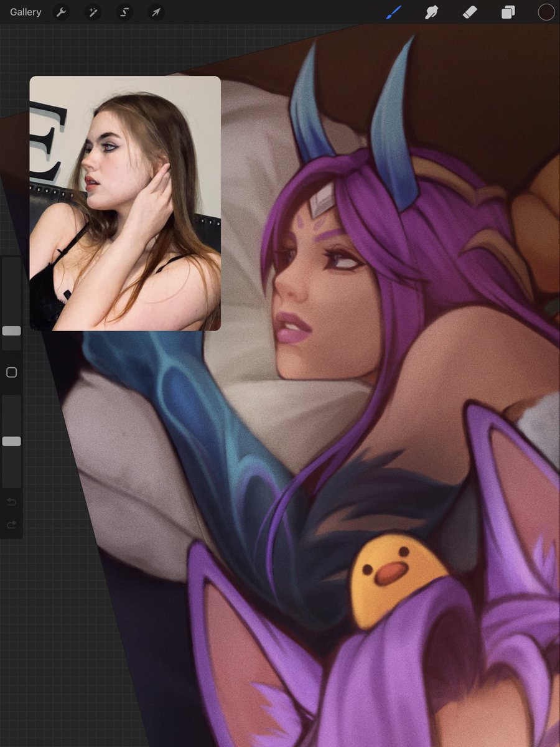Redo the action via sidebar arrow

pos(11,525)
